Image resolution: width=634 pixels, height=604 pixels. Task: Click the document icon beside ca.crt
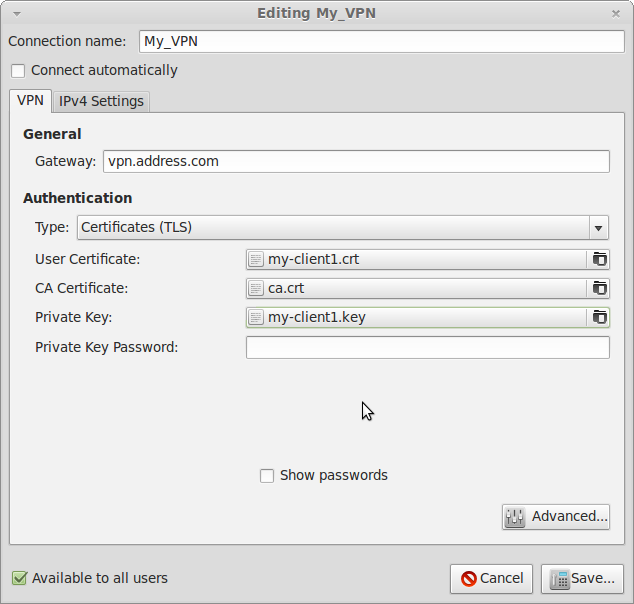point(256,288)
